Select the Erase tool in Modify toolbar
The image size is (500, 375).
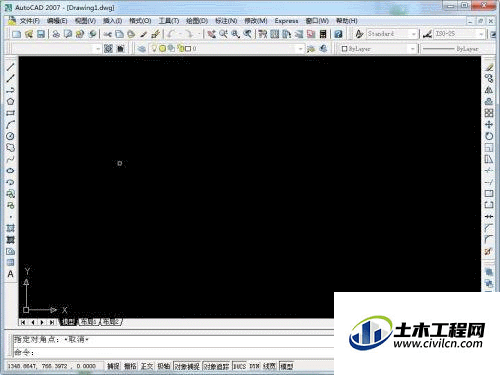(489, 67)
